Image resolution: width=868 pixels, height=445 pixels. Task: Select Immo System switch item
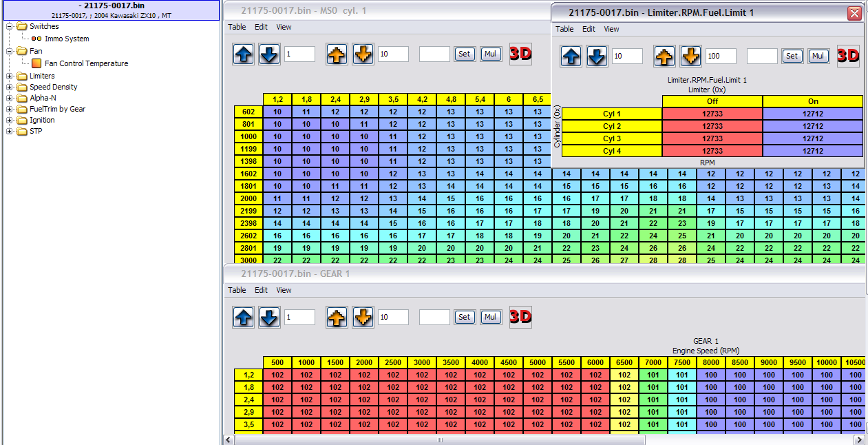tap(67, 39)
